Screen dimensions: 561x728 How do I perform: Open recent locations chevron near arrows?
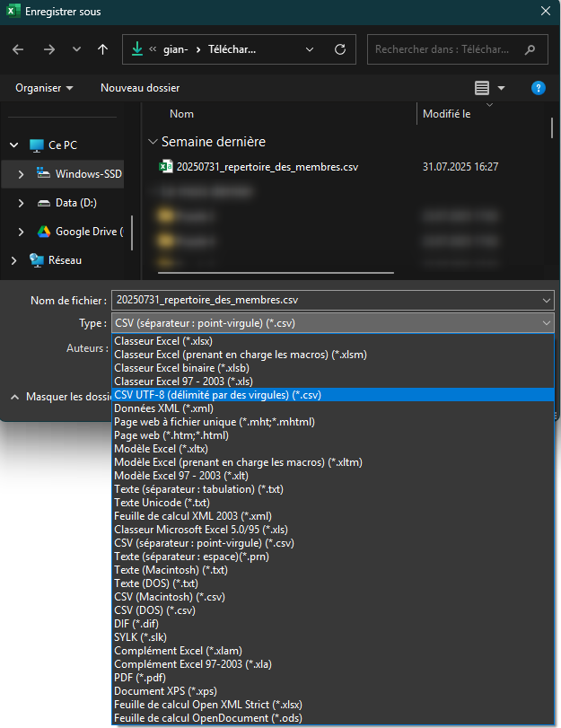(76, 49)
